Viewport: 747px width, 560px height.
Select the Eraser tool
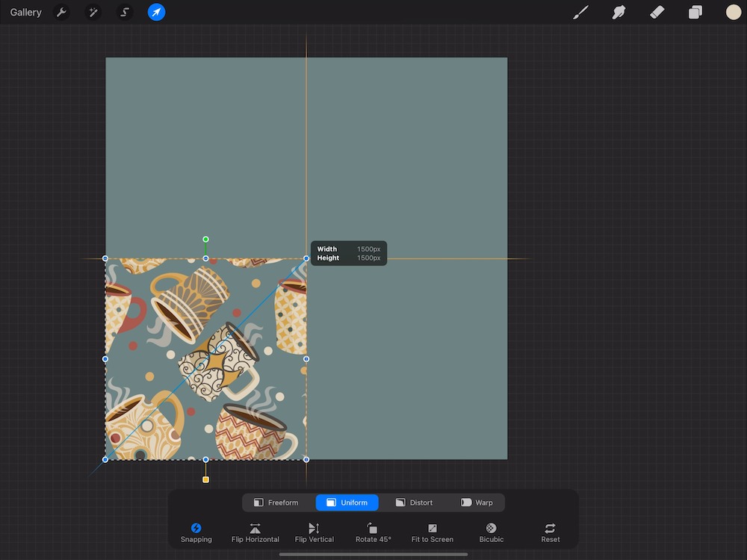point(657,13)
